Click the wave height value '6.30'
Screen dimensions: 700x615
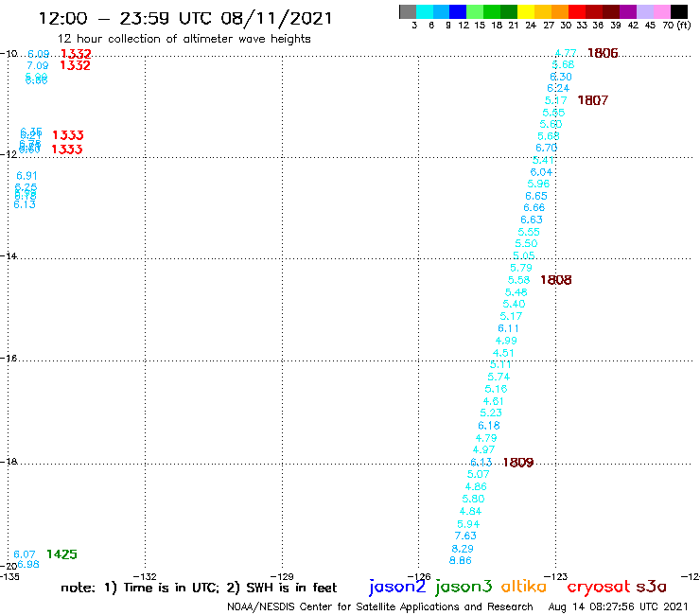561,77
